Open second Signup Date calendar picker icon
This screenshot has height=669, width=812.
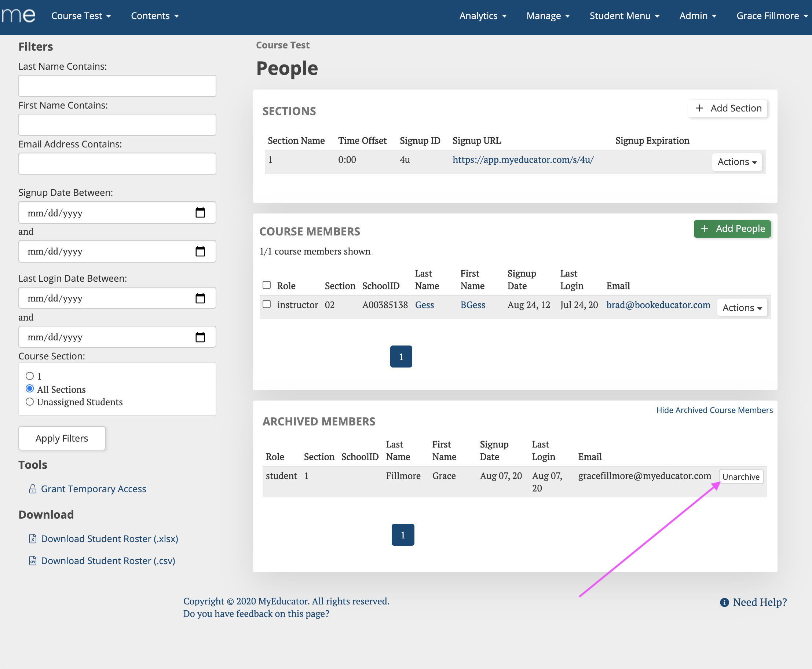200,252
